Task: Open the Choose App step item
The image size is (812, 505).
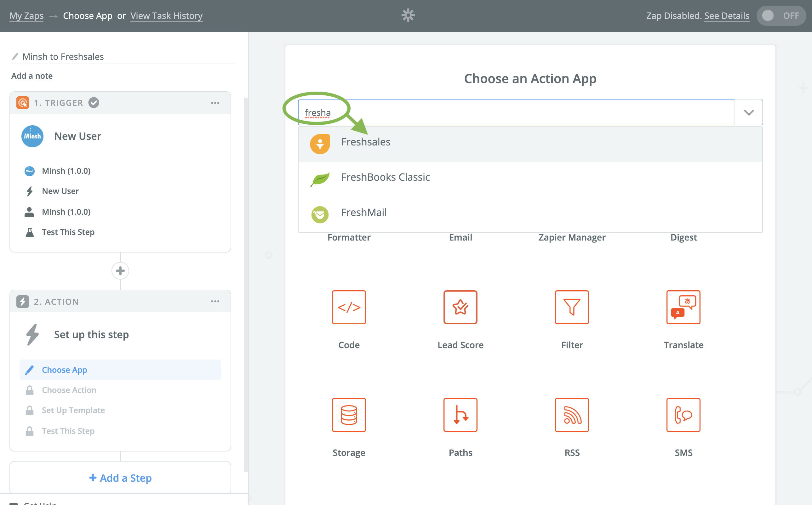Action: coord(120,370)
